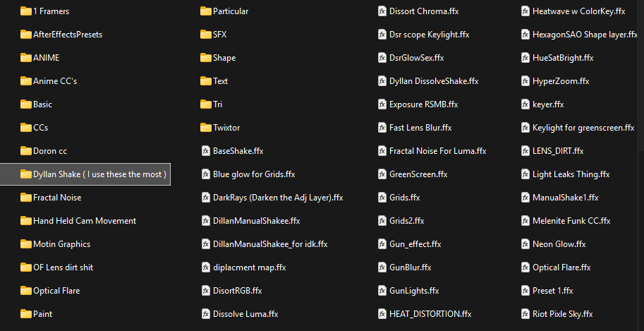Screen dimensions: 644x331
Task: Select the Hand Held Cam Movement folder name
Action: tap(85, 221)
